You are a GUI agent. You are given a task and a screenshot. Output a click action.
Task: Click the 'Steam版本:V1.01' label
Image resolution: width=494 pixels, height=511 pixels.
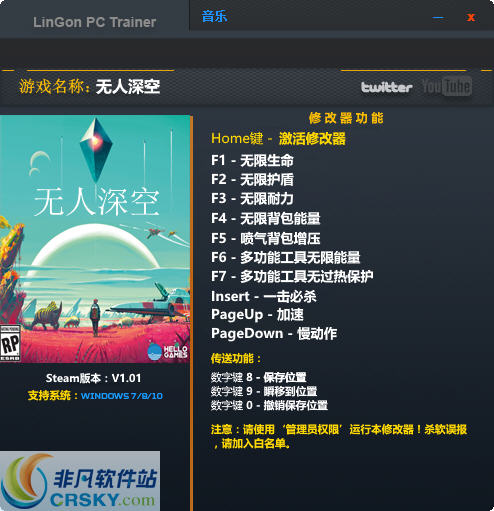pos(93,378)
